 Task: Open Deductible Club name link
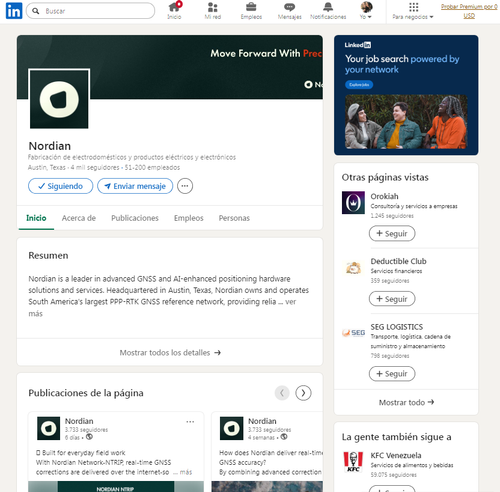pyautogui.click(x=398, y=261)
